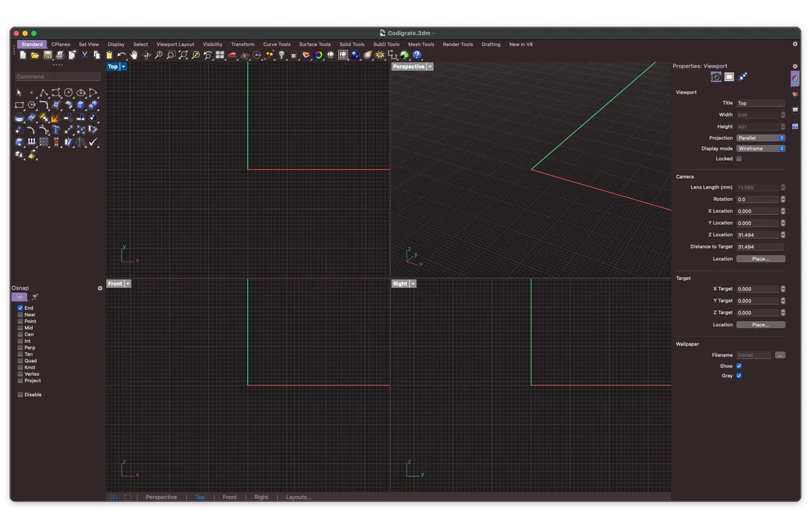Click the wallpaper Filename browse button
811x532 pixels.
click(x=781, y=356)
